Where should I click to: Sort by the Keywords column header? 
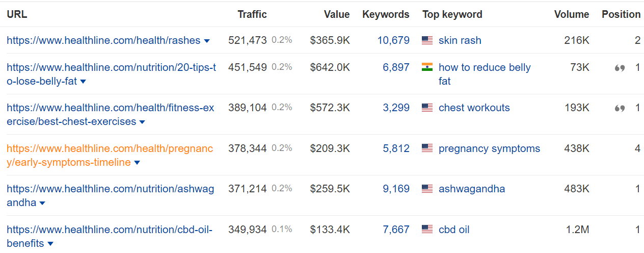pos(386,14)
